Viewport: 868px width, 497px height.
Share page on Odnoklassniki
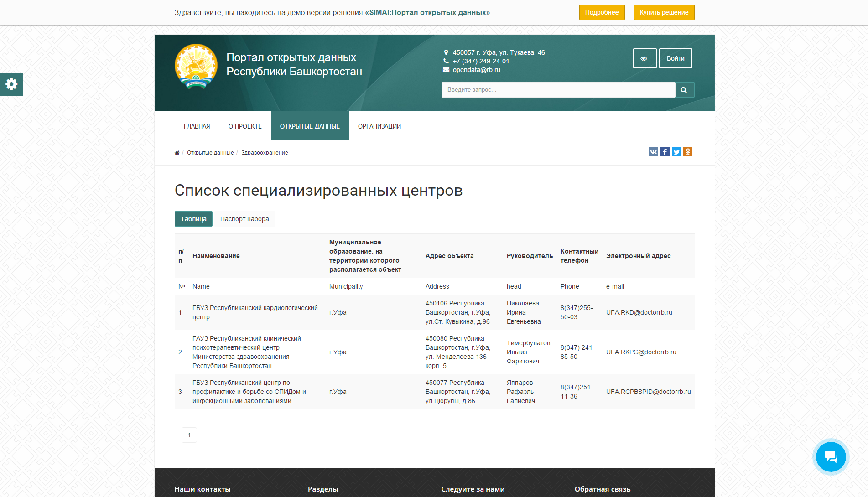[x=688, y=152]
